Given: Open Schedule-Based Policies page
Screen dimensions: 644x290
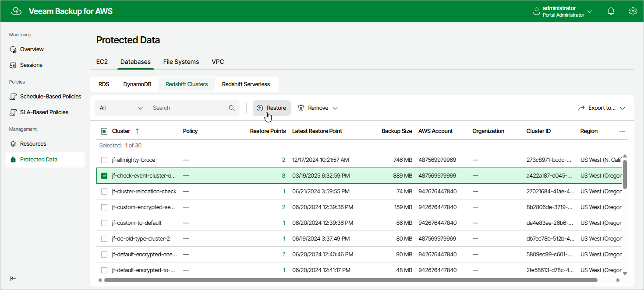Looking at the screenshot, I should [x=51, y=97].
